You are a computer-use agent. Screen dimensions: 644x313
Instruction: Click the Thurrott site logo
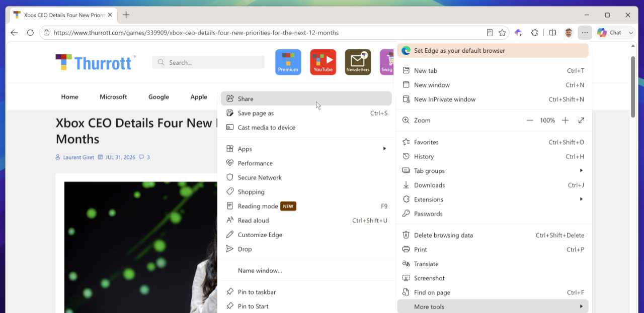tap(96, 62)
